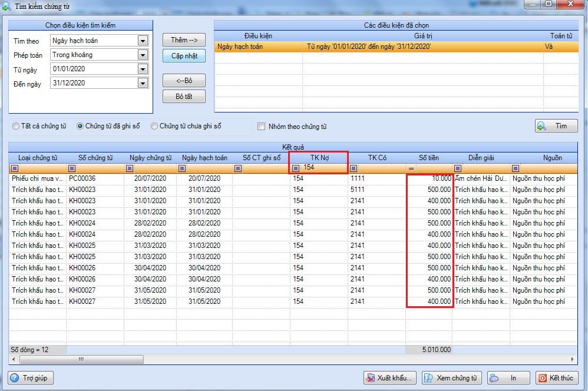Screen dimensions: 588x391
Task: Click the filter icon under Số CT ghi sổ
Action: pyautogui.click(x=238, y=168)
